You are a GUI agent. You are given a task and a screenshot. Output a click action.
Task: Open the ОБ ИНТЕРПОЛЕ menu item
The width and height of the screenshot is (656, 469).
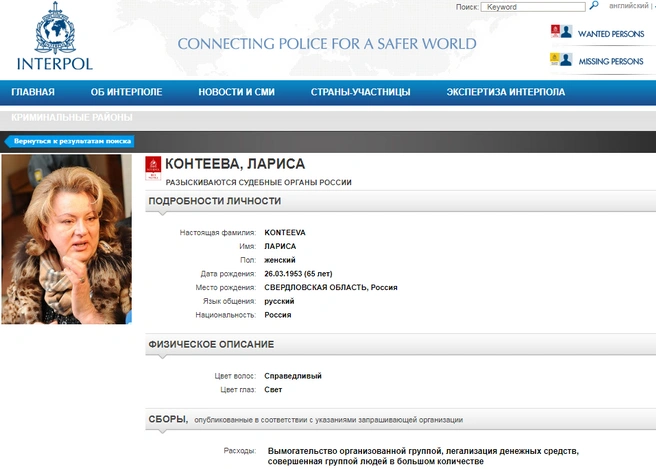tap(126, 92)
